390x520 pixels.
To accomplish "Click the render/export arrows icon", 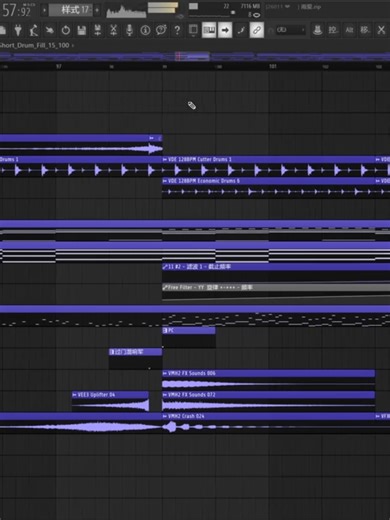I will [x=98, y=30].
